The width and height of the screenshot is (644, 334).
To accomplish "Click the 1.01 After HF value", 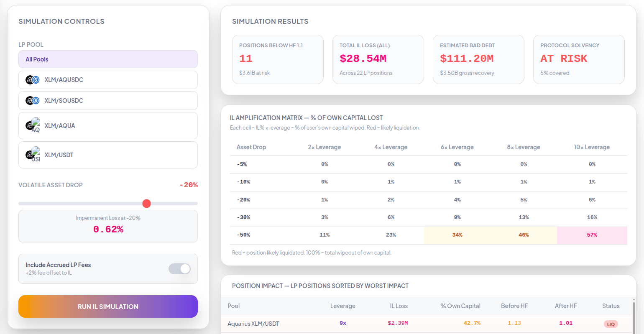I will click(566, 323).
